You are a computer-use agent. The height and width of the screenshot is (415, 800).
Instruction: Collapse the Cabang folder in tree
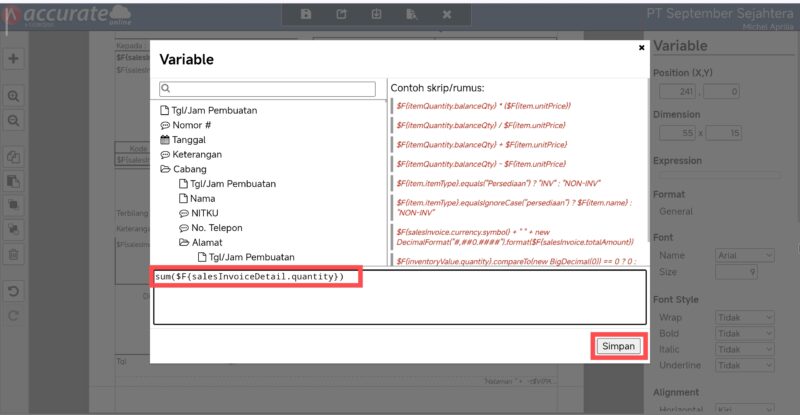[165, 169]
